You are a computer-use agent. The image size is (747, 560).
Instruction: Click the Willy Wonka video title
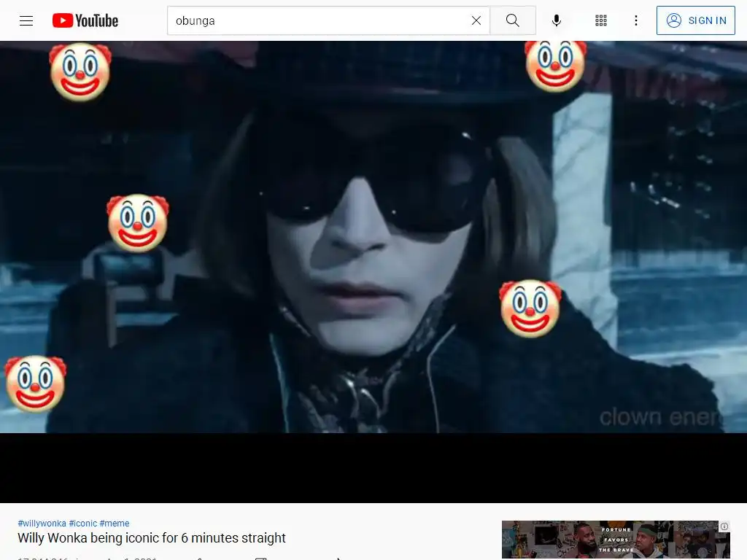coord(152,538)
